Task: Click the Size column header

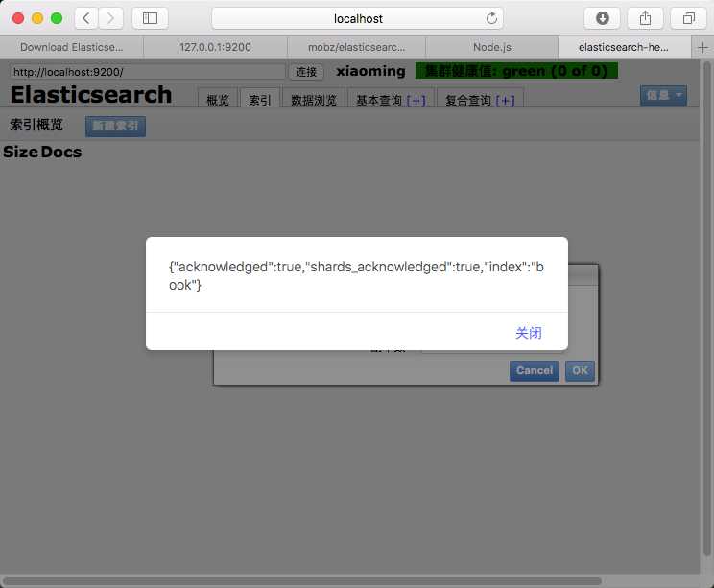Action: [x=20, y=152]
